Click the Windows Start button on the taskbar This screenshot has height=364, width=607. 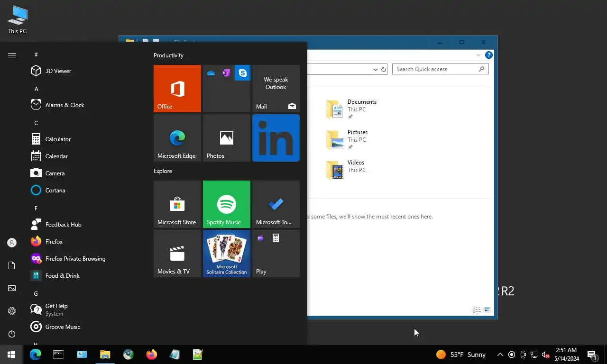pos(11,355)
